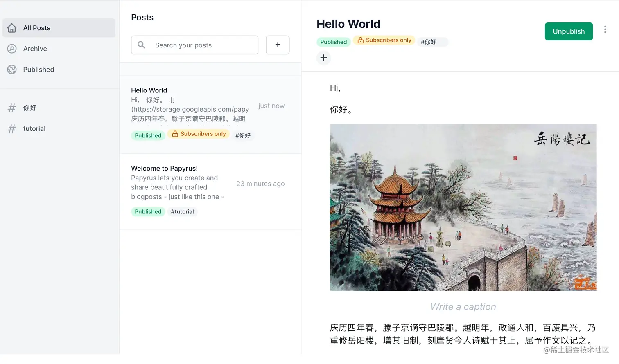Click the 23 minutes ago timestamp

(x=260, y=184)
